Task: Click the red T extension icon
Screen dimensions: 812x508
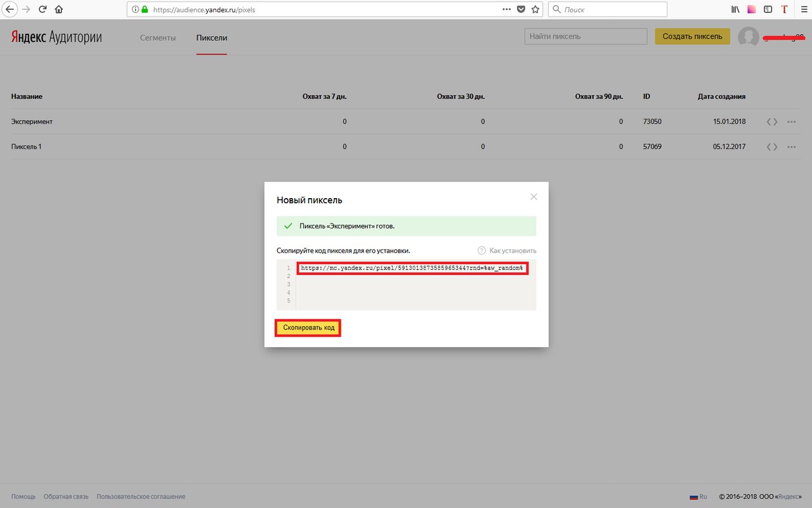Action: click(784, 10)
